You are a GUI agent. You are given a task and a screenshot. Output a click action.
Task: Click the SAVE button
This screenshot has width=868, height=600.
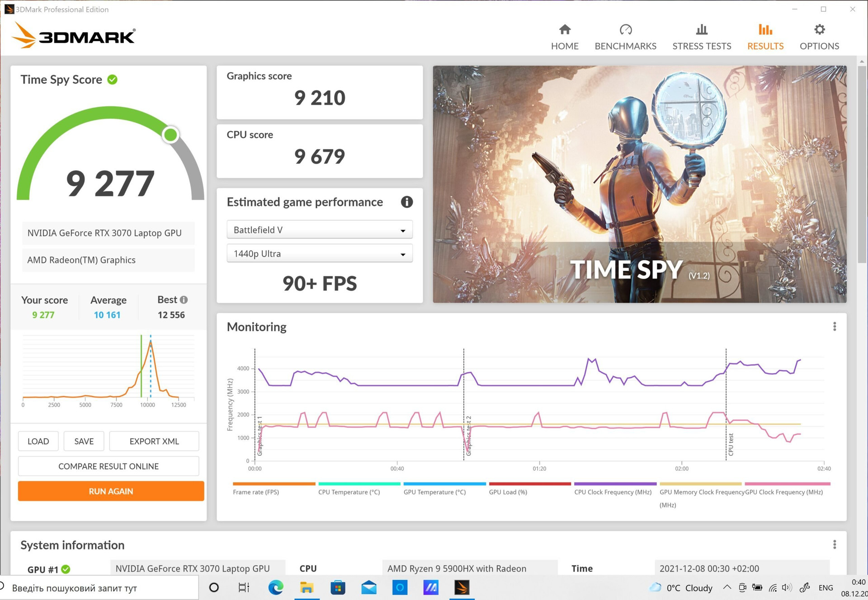click(84, 441)
